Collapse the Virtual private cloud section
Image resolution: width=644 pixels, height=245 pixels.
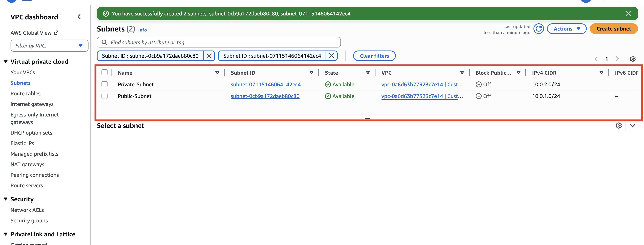tap(5, 62)
